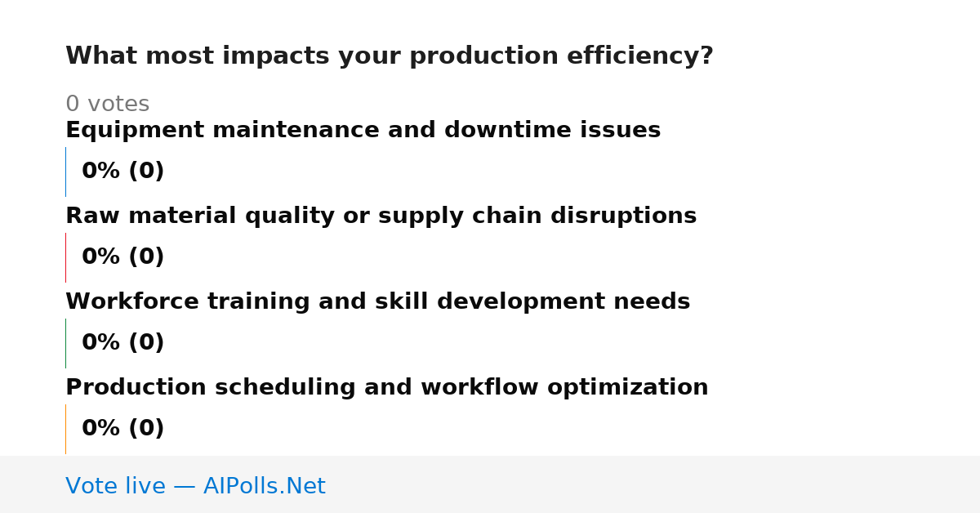This screenshot has height=513, width=980.
Task: Click the orange bar under Production scheduling
Action: click(x=65, y=429)
